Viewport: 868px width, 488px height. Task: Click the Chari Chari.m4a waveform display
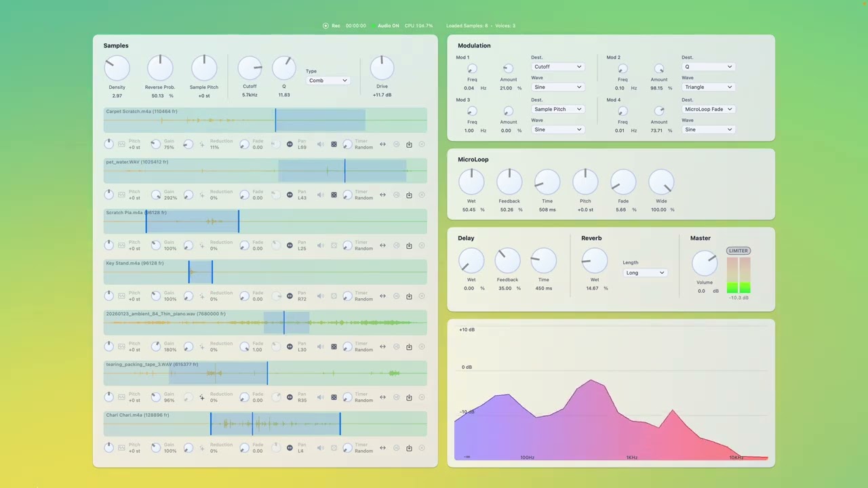(x=265, y=424)
